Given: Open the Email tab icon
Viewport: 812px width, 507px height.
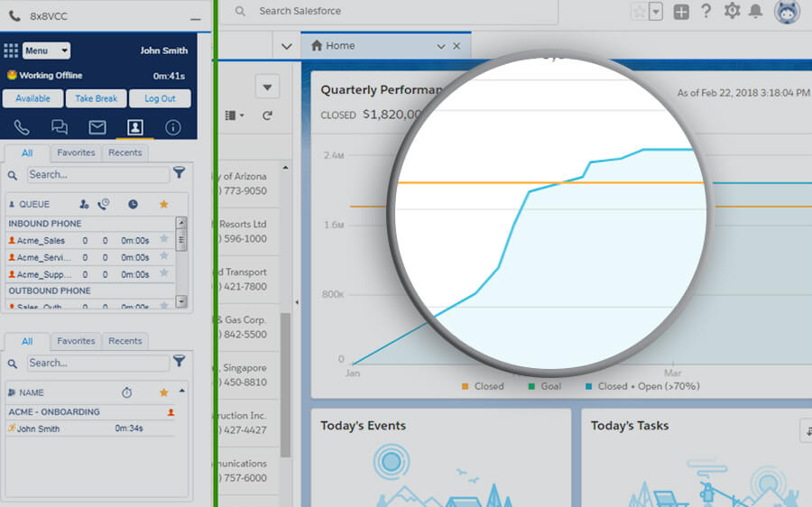Looking at the screenshot, I should click(x=97, y=127).
